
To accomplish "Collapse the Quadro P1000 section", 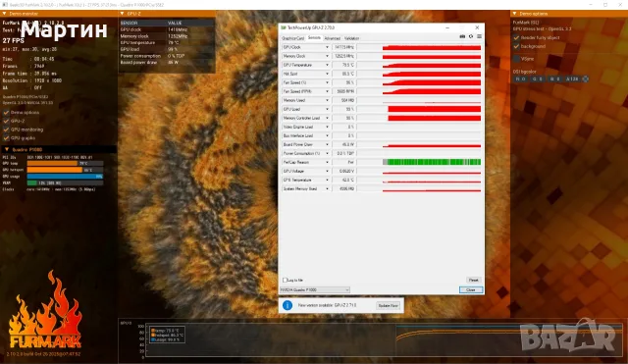I will coord(7,149).
